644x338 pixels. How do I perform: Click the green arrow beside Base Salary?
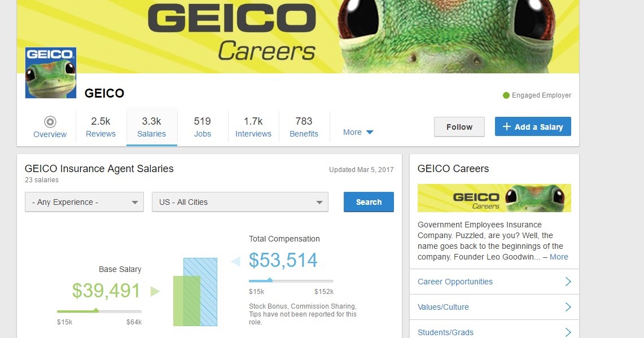pyautogui.click(x=154, y=292)
